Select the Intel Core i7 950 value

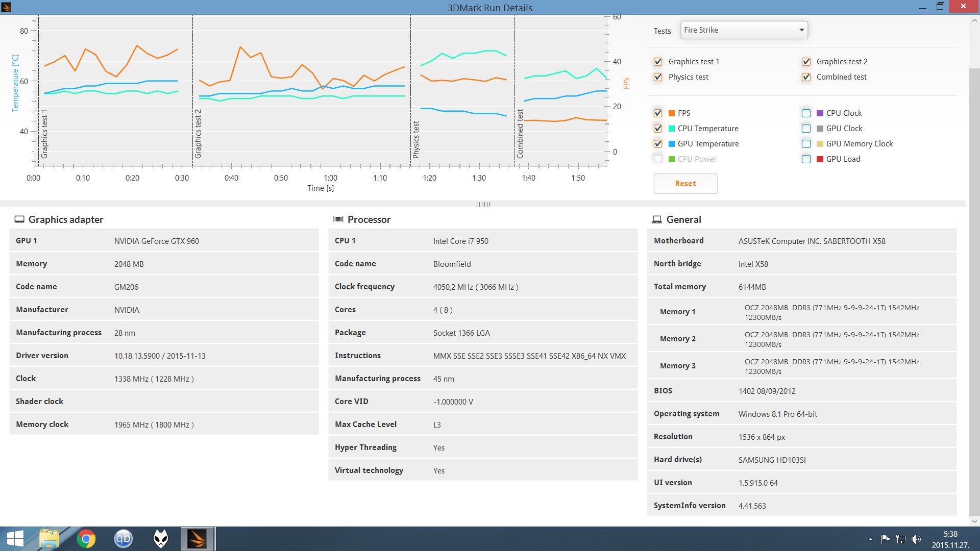coord(461,241)
